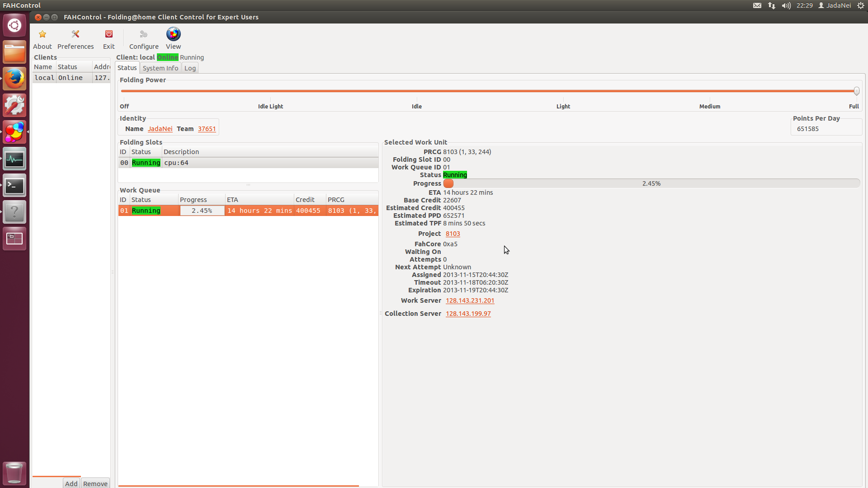Click the mail envelope indicator in top bar
The image size is (868, 488).
point(757,5)
